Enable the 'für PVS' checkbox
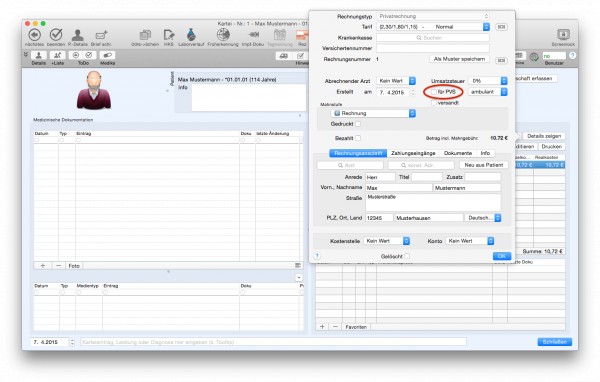This screenshot has height=382, width=600. click(434, 92)
